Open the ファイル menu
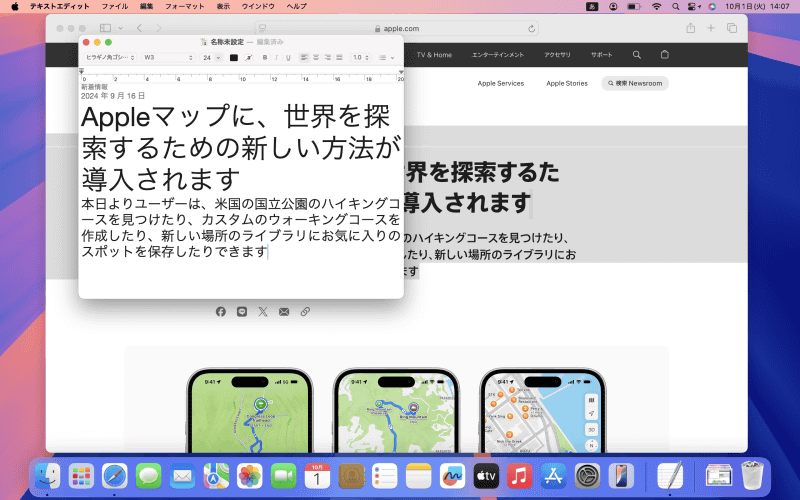 (115, 6)
